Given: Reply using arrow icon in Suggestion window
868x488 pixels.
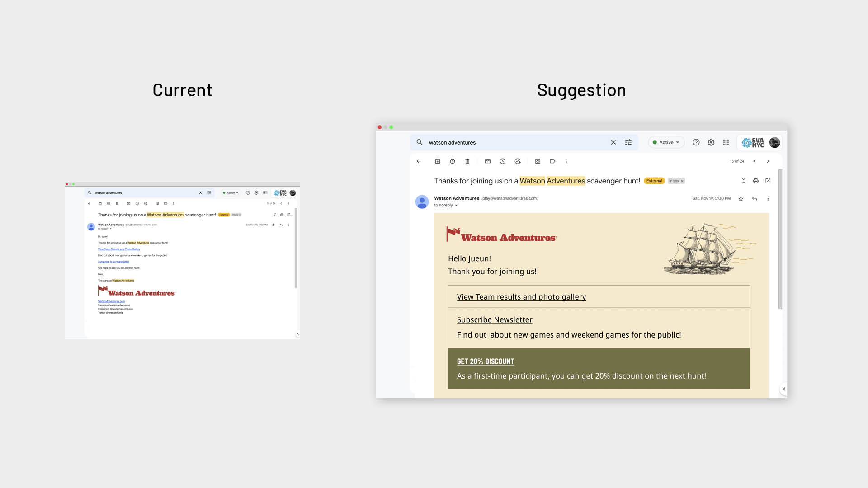Looking at the screenshot, I should click(755, 199).
